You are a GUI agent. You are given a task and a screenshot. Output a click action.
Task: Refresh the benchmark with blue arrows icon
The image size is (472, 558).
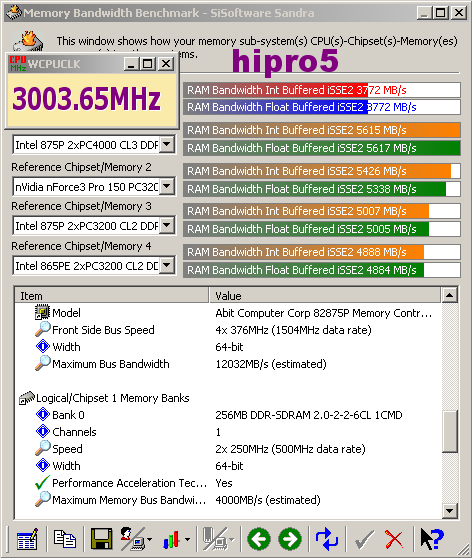pos(327,539)
